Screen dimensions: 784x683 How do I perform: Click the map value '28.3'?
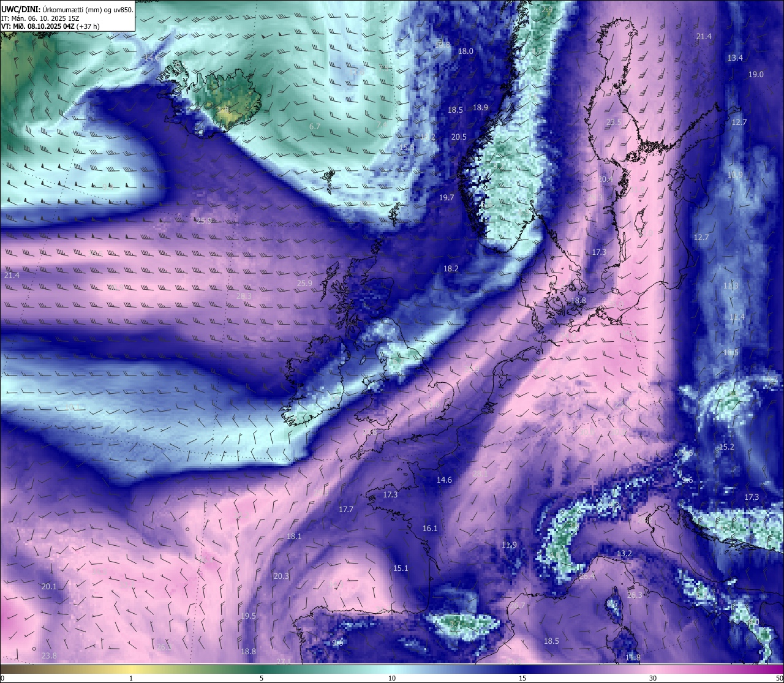tap(244, 296)
